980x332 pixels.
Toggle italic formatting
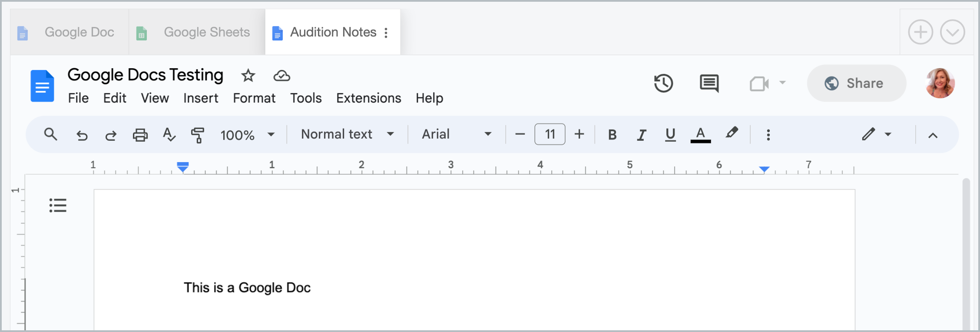click(x=641, y=135)
